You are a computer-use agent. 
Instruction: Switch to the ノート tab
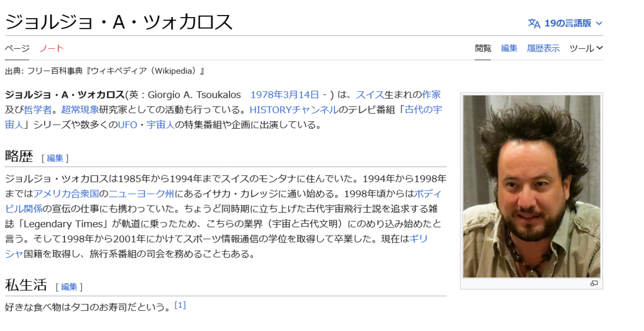[x=52, y=48]
